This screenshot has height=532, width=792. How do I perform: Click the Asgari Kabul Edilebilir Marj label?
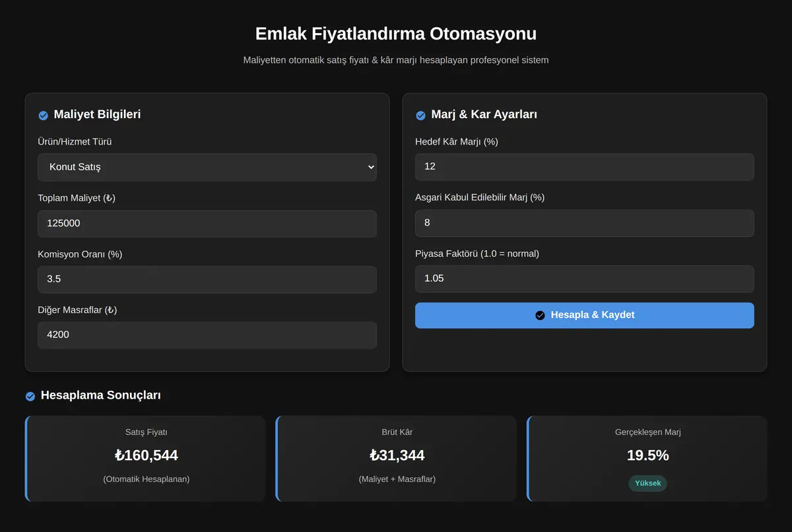480,197
